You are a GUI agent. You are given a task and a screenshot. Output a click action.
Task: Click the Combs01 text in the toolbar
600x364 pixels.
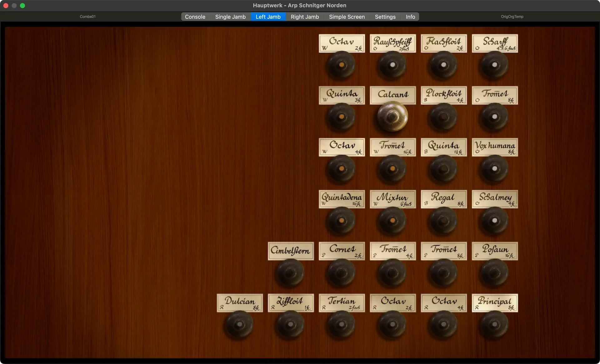point(87,17)
